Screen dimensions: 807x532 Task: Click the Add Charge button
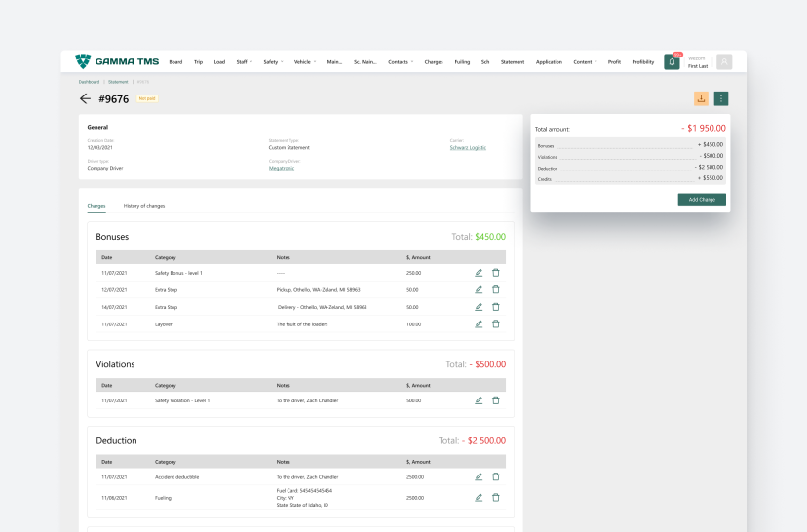point(702,199)
